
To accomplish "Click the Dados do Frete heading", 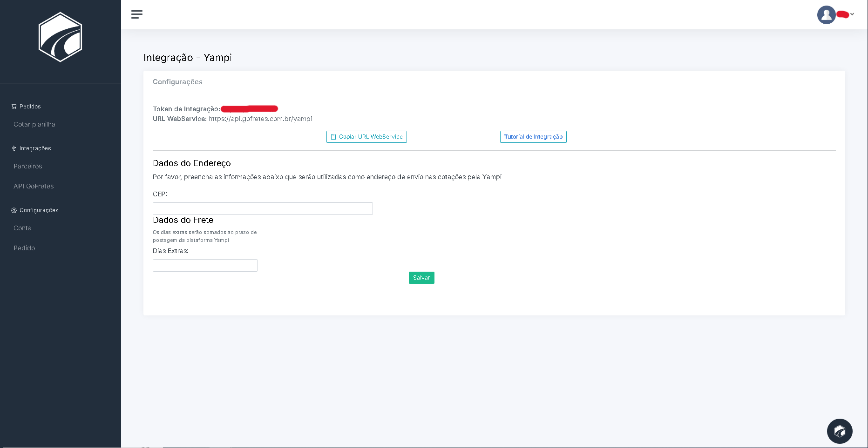I will (183, 220).
